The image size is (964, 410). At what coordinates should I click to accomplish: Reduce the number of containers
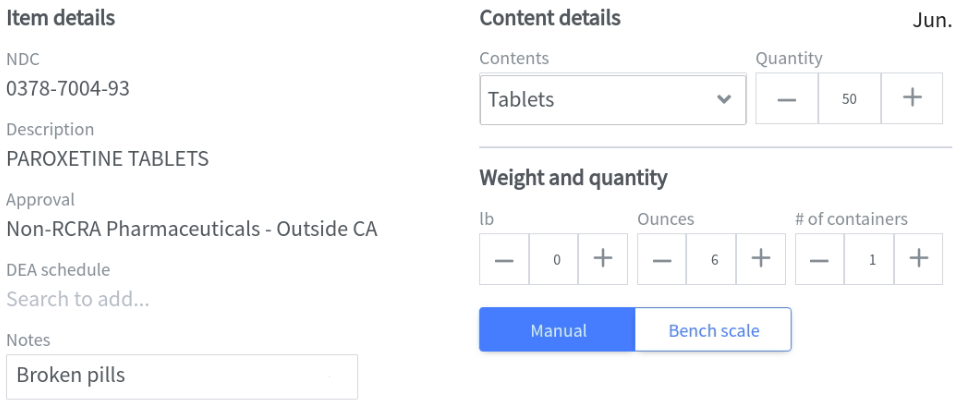820,259
